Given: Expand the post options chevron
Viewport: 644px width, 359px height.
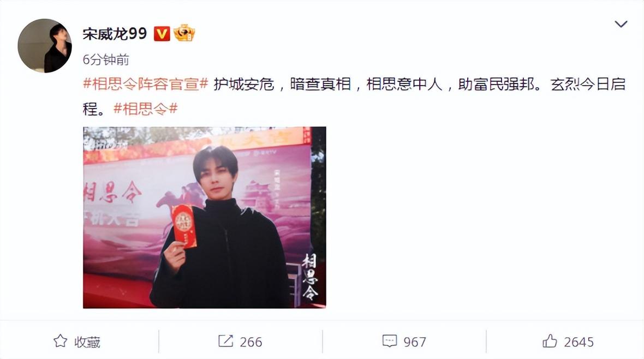Looking at the screenshot, I should coord(621,24).
